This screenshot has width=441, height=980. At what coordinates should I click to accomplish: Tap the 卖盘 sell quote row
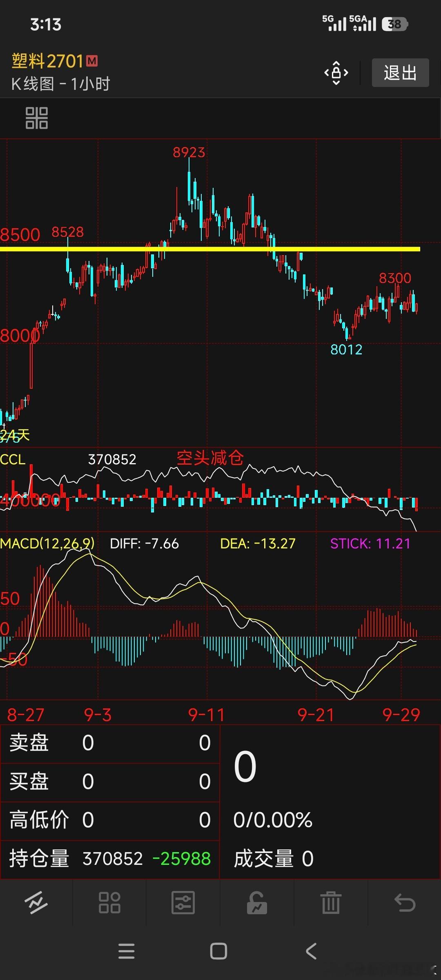110,743
